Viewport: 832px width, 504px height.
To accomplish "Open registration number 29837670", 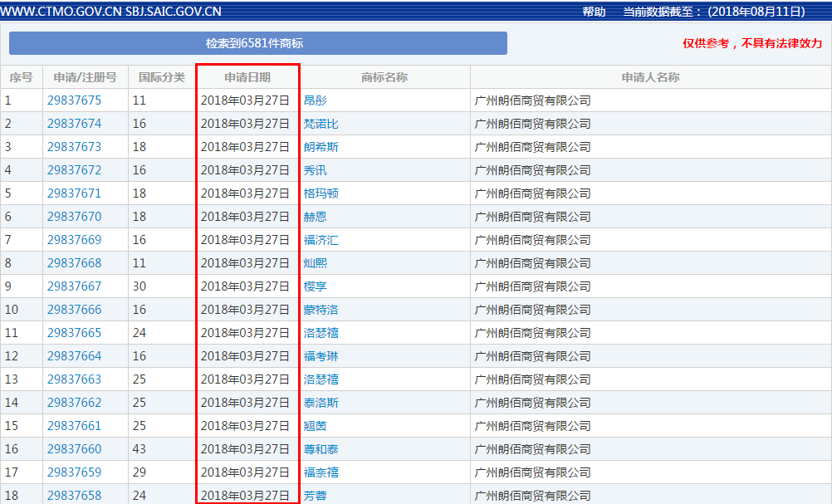I will [74, 217].
